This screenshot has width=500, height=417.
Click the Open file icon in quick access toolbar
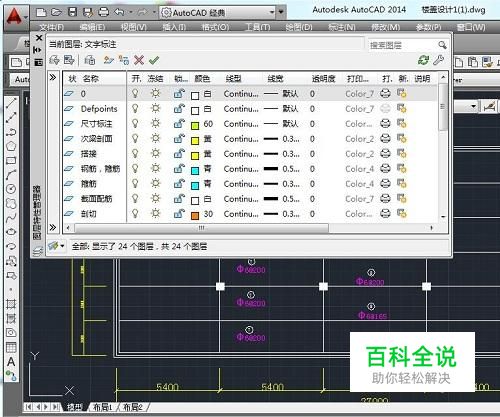(x=56, y=13)
